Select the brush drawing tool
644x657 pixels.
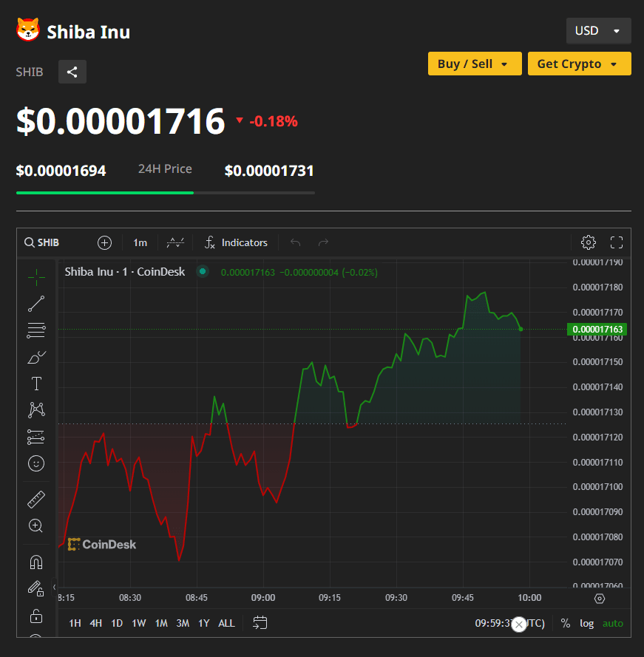click(x=36, y=357)
